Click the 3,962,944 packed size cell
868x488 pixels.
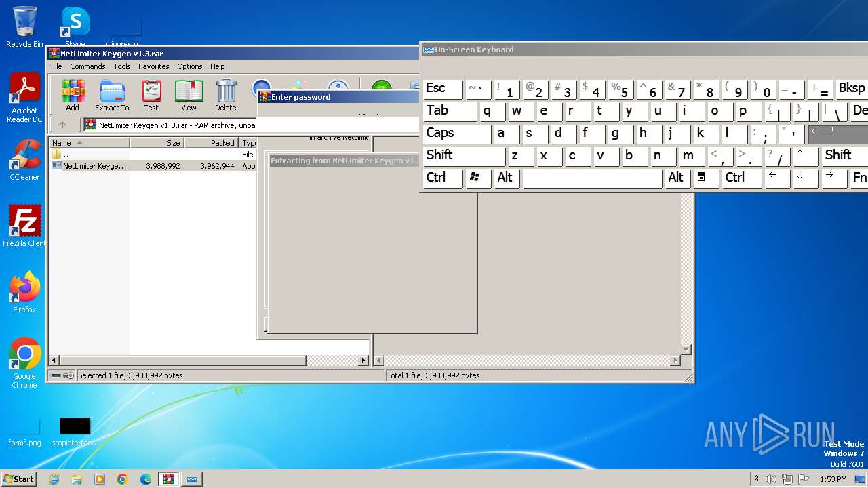point(218,165)
